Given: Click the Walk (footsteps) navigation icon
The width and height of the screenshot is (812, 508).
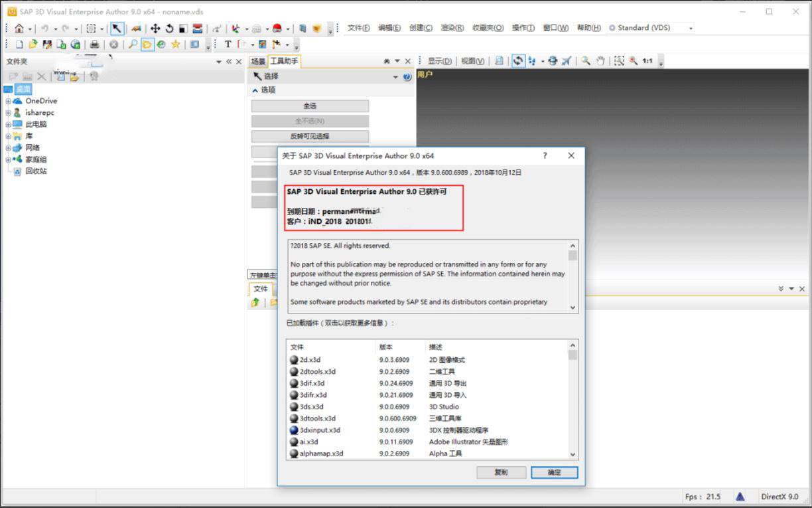Looking at the screenshot, I should point(532,61).
